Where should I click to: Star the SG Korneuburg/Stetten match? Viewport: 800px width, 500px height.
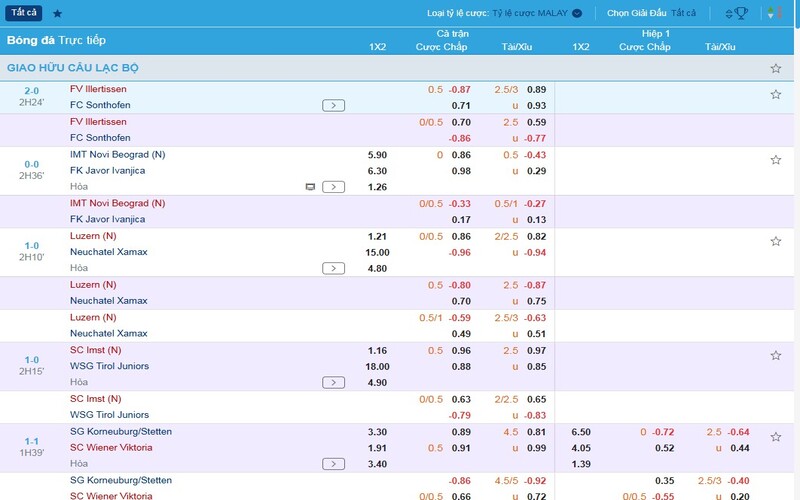[775, 437]
